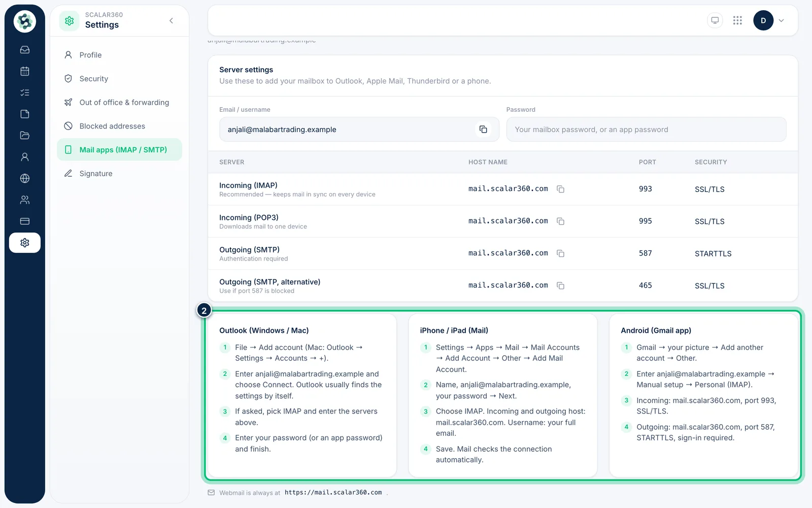The image size is (812, 508).
Task: Open the inbox icon in left rail
Action: 24,50
